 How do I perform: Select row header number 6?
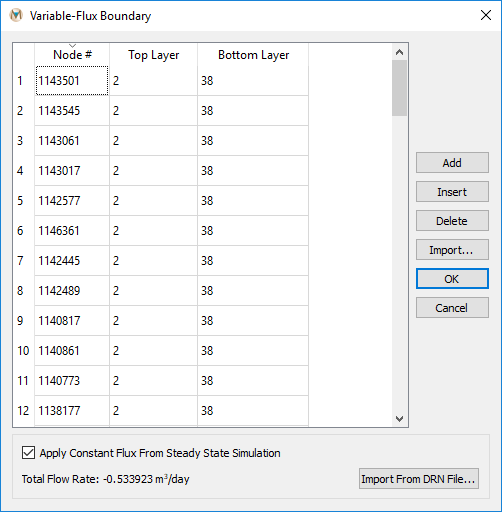click(x=24, y=231)
